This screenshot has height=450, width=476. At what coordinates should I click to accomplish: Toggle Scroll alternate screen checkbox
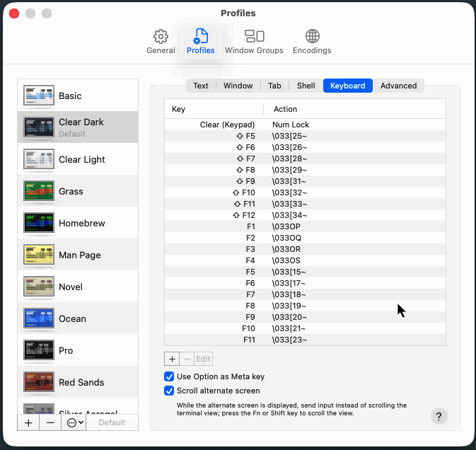[169, 391]
